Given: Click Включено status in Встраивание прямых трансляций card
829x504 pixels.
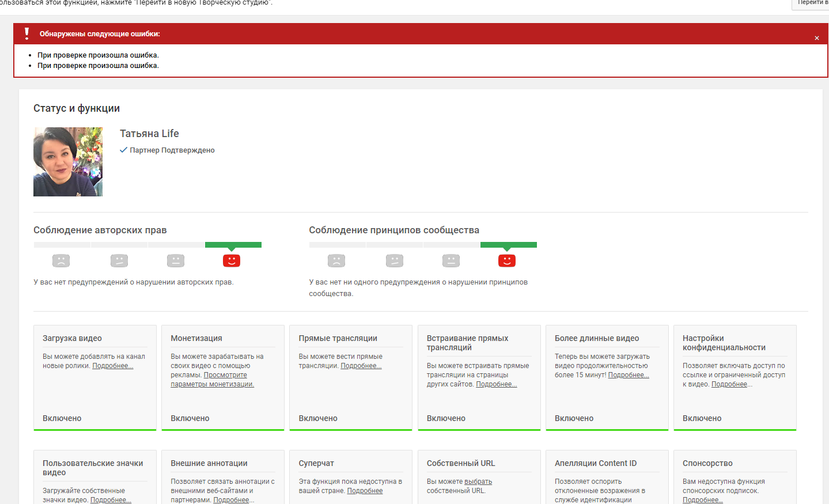Looking at the screenshot, I should tap(446, 418).
